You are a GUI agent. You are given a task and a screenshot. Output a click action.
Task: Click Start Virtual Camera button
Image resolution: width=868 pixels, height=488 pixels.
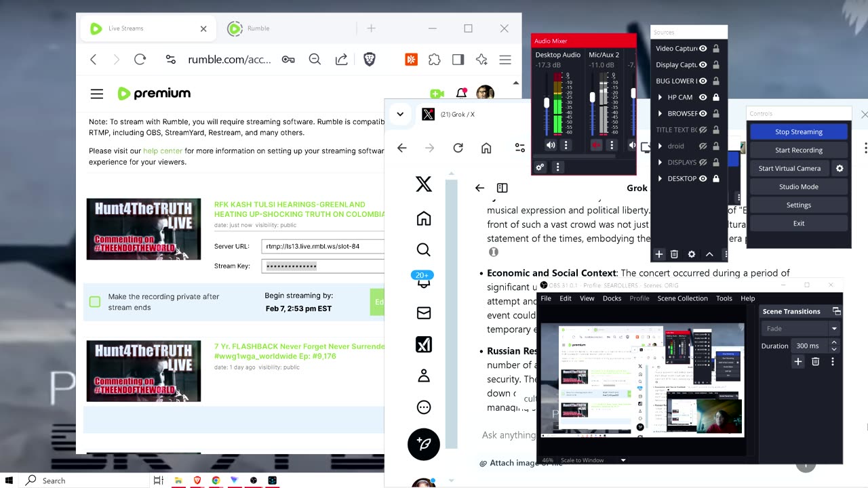[789, 168]
